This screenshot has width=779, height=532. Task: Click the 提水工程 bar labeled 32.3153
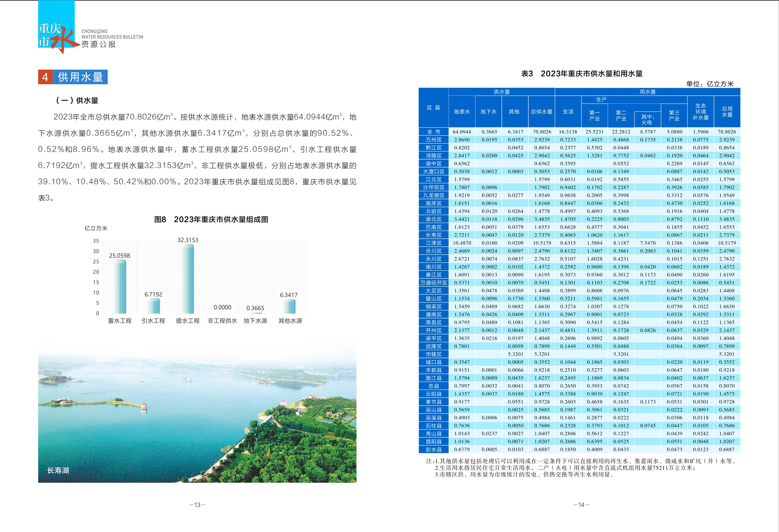[188, 279]
